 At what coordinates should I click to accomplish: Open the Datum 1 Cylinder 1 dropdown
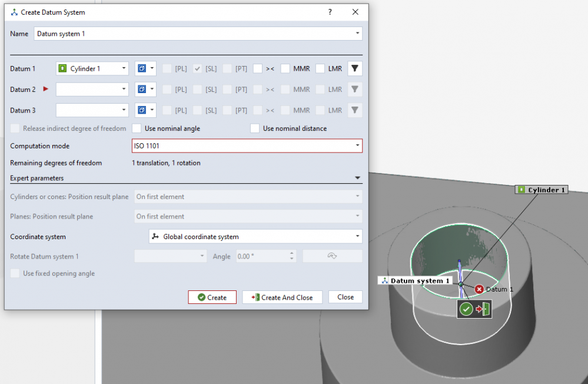(x=92, y=69)
